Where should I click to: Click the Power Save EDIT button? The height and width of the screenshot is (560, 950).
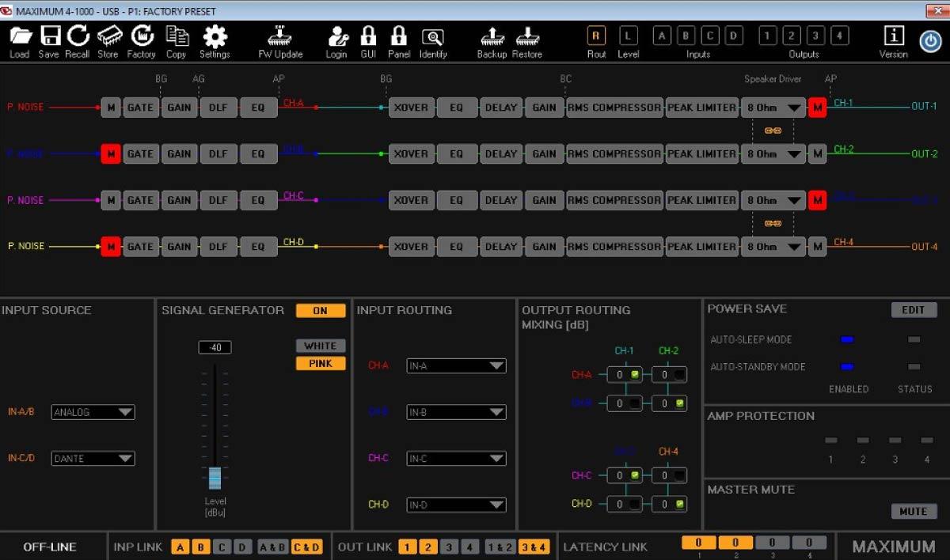(913, 310)
